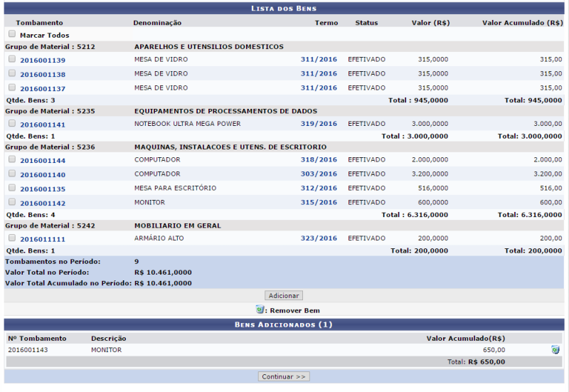Image resolution: width=569 pixels, height=392 pixels.
Task: Open termo link 315/2016
Action: [x=319, y=202]
